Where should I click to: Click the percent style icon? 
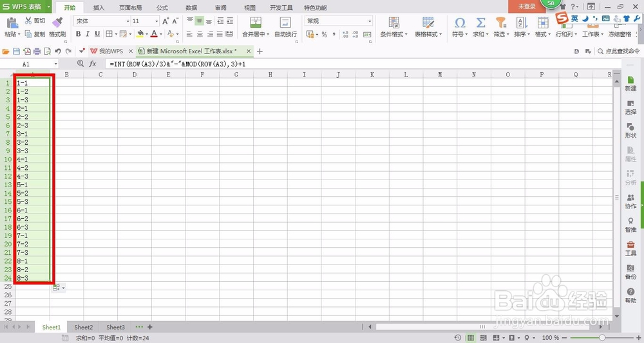[325, 35]
